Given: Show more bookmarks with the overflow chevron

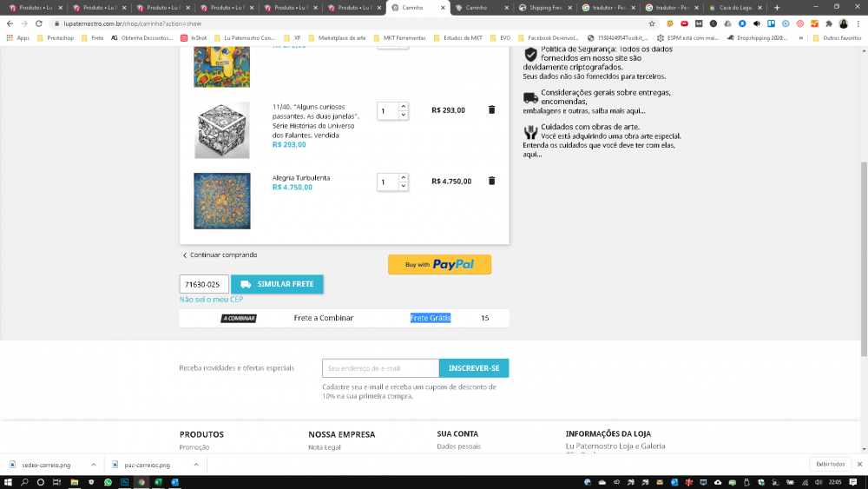Looking at the screenshot, I should coord(800,38).
